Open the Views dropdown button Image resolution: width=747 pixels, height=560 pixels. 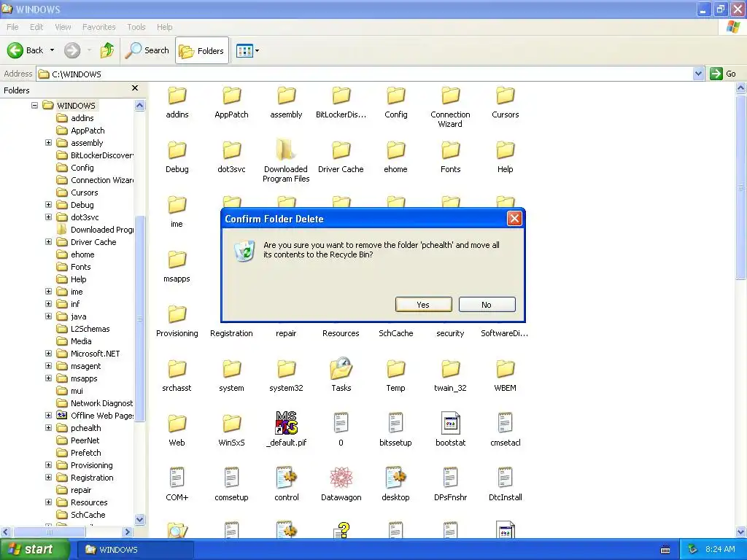click(x=248, y=50)
